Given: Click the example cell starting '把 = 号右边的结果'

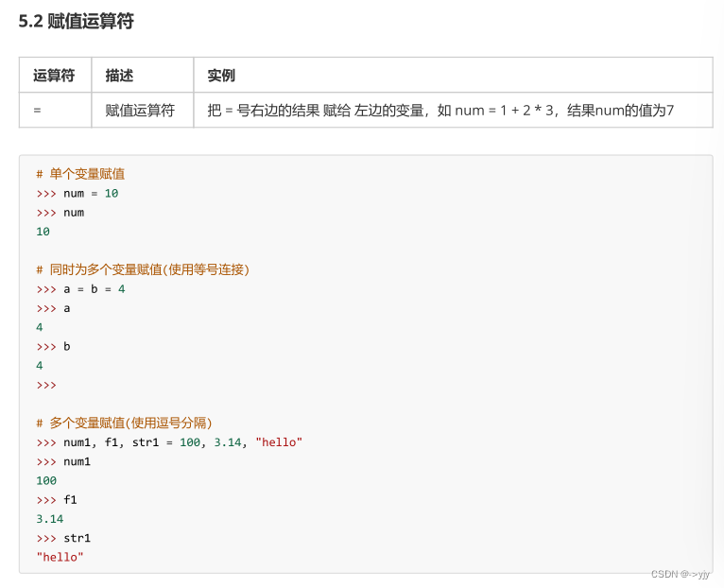Looking at the screenshot, I should (x=453, y=111).
